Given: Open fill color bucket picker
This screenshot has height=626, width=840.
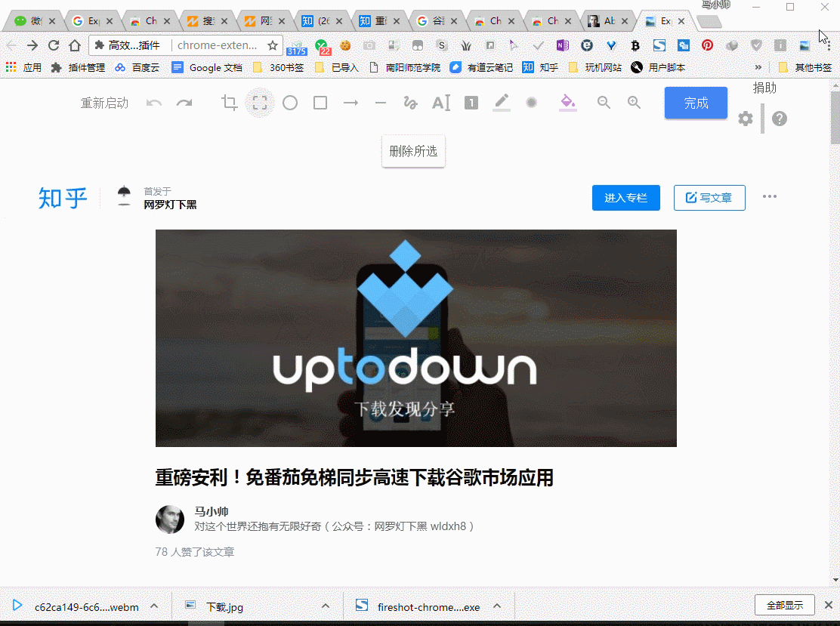Looking at the screenshot, I should [x=568, y=102].
